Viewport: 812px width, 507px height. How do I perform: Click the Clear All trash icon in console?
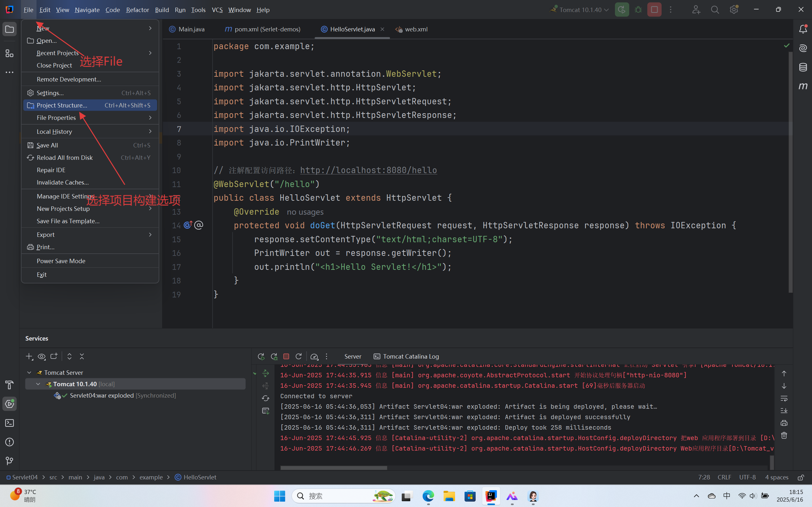point(784,436)
